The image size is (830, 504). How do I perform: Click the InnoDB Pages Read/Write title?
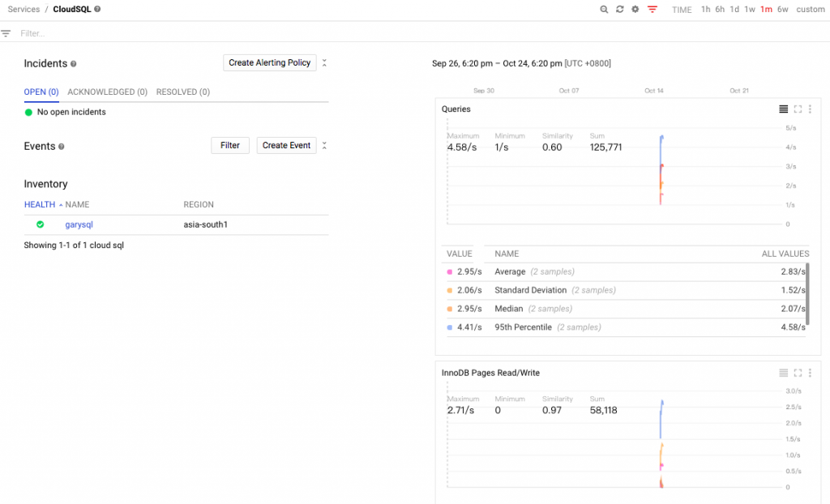pyautogui.click(x=490, y=373)
